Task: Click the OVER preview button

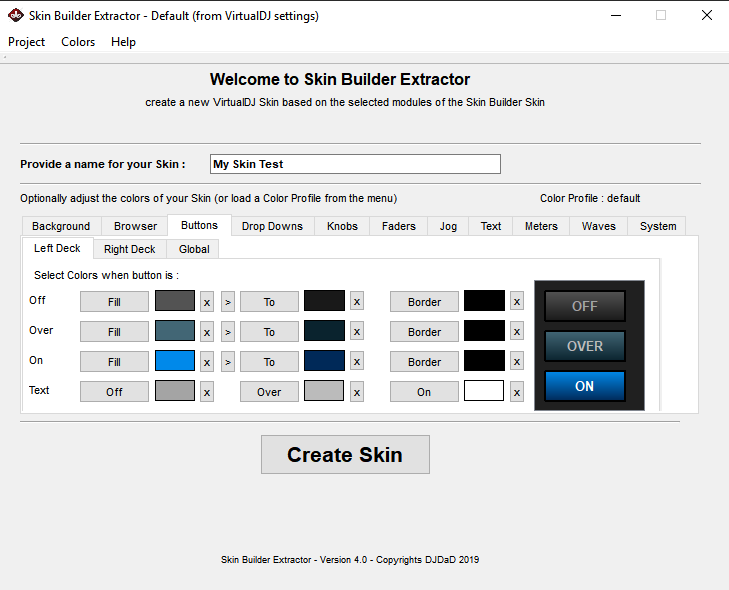Action: (x=585, y=346)
